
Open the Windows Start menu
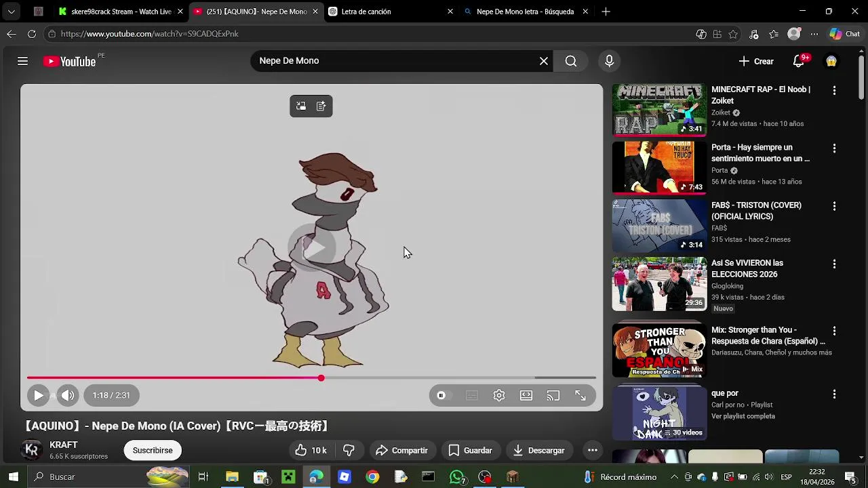(x=13, y=476)
